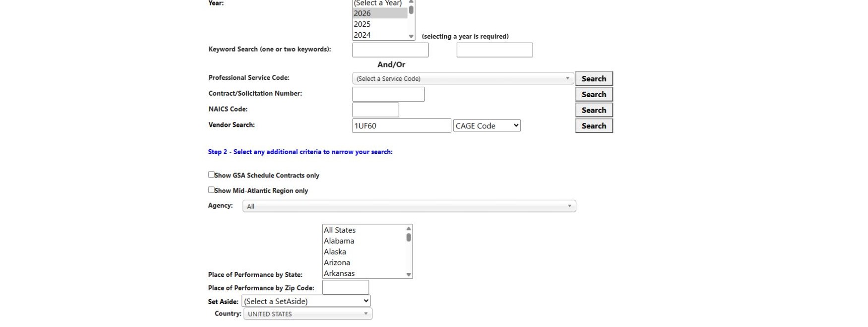
Task: Open the Country UNITED STATES dropdown
Action: [x=308, y=314]
